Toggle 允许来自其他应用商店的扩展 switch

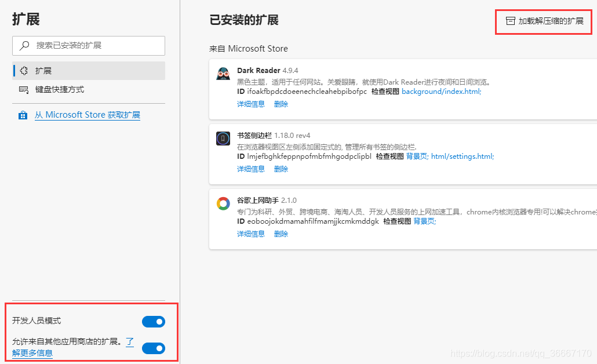click(x=154, y=348)
